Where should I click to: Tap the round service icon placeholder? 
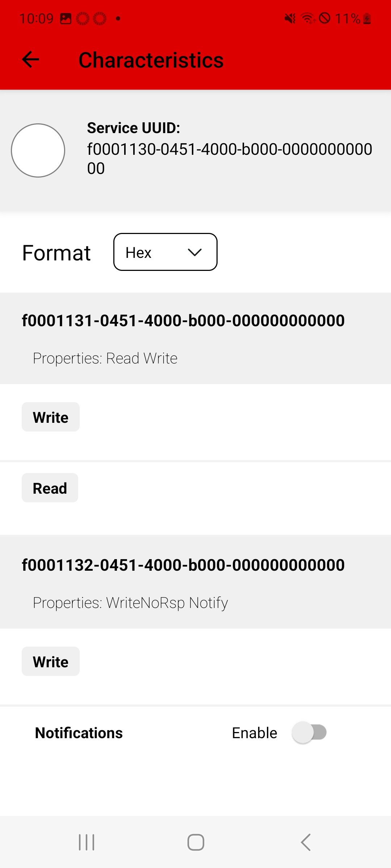pyautogui.click(x=38, y=150)
